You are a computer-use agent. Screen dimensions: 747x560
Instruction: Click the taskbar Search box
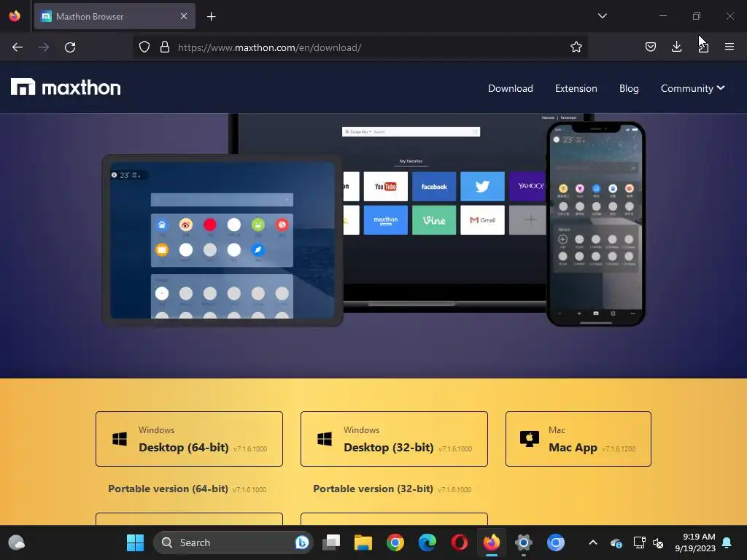[233, 542]
